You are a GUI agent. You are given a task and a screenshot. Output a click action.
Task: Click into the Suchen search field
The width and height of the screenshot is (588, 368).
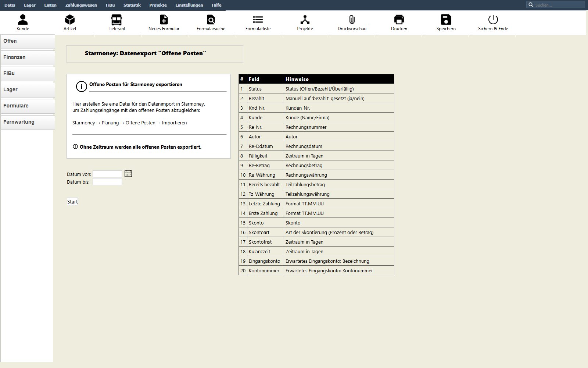559,5
